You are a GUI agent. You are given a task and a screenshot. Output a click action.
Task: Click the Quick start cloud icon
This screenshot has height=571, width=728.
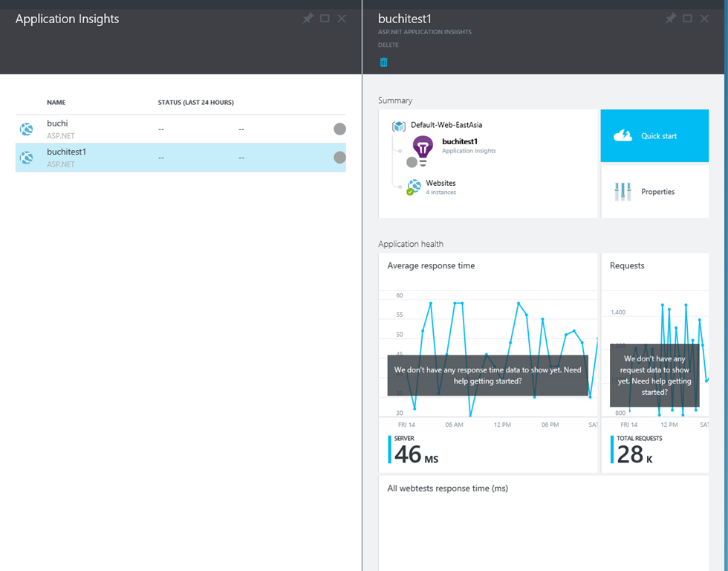pyautogui.click(x=623, y=135)
